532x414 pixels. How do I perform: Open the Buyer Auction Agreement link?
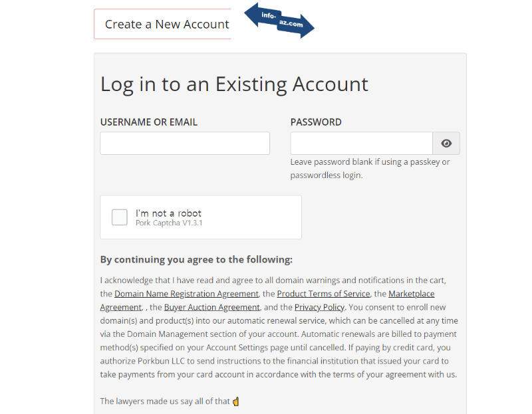211,307
